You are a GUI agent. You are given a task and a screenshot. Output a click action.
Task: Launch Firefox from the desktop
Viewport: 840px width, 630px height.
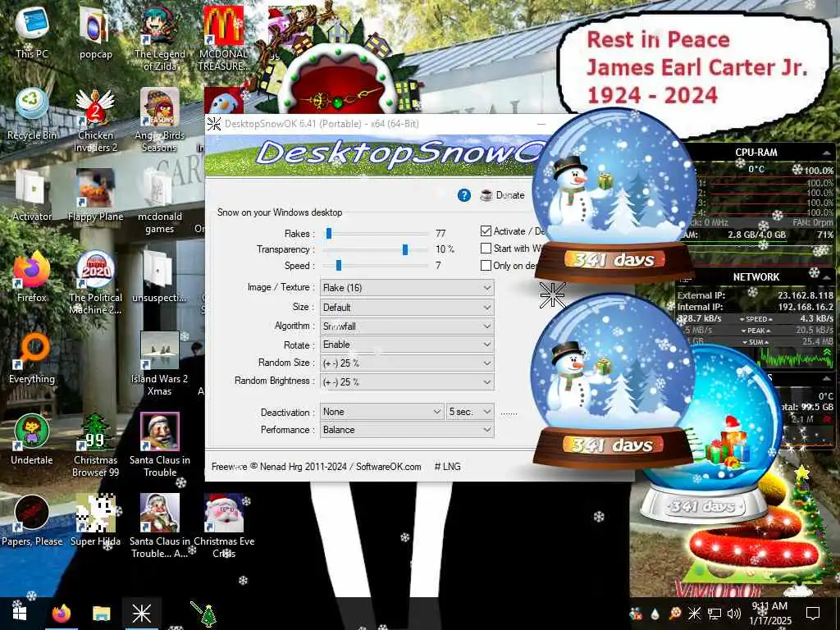click(x=32, y=276)
